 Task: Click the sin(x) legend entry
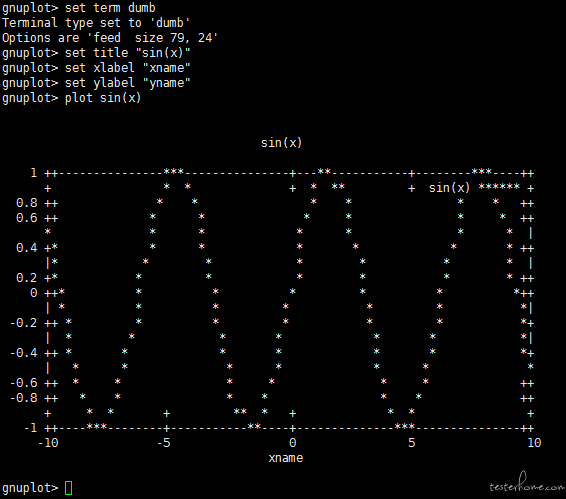click(449, 188)
